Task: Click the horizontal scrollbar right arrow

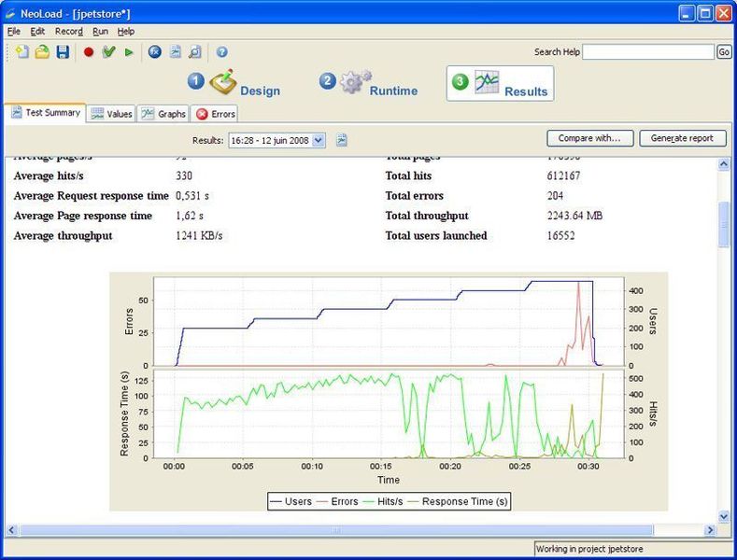Action: (x=710, y=530)
